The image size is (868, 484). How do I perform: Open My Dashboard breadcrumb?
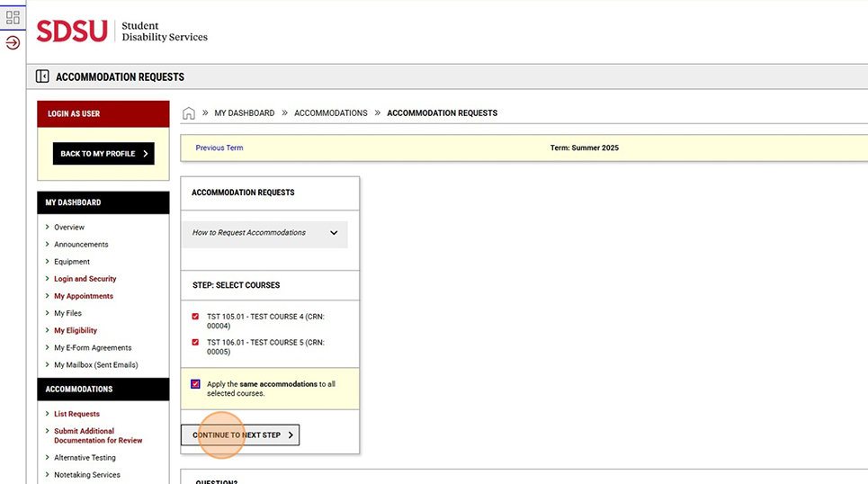pos(244,113)
